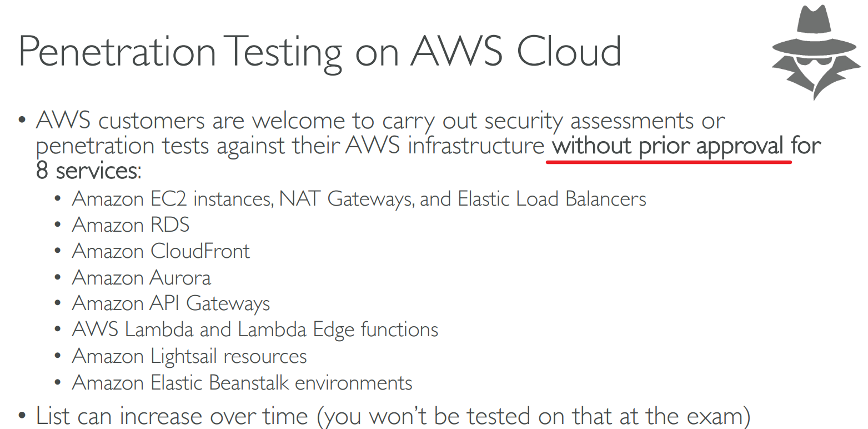Click the words "NAT Gateways" in first item

[x=346, y=199]
